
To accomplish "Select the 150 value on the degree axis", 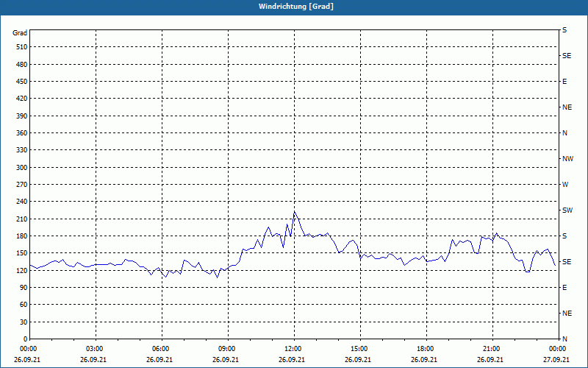I will point(22,253).
